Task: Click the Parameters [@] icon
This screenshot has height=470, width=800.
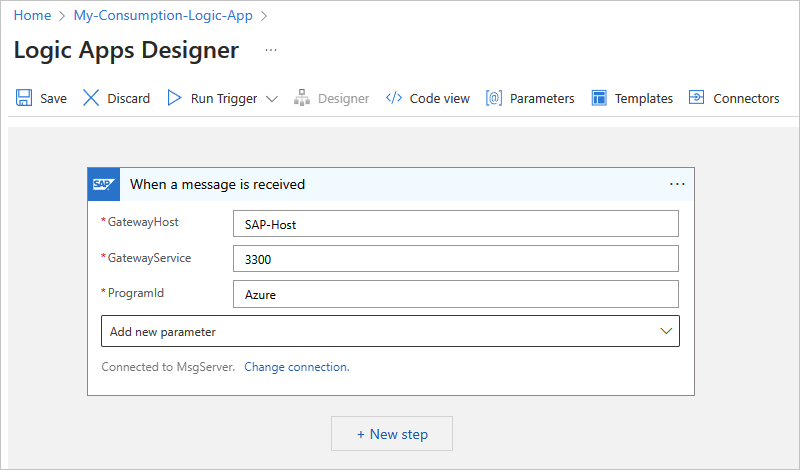Action: point(493,98)
